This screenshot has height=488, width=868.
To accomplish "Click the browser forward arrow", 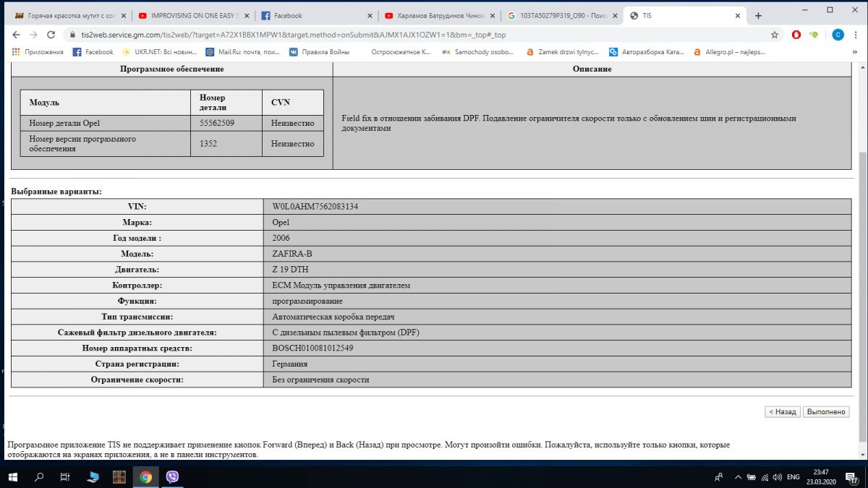I will pyautogui.click(x=33, y=34).
